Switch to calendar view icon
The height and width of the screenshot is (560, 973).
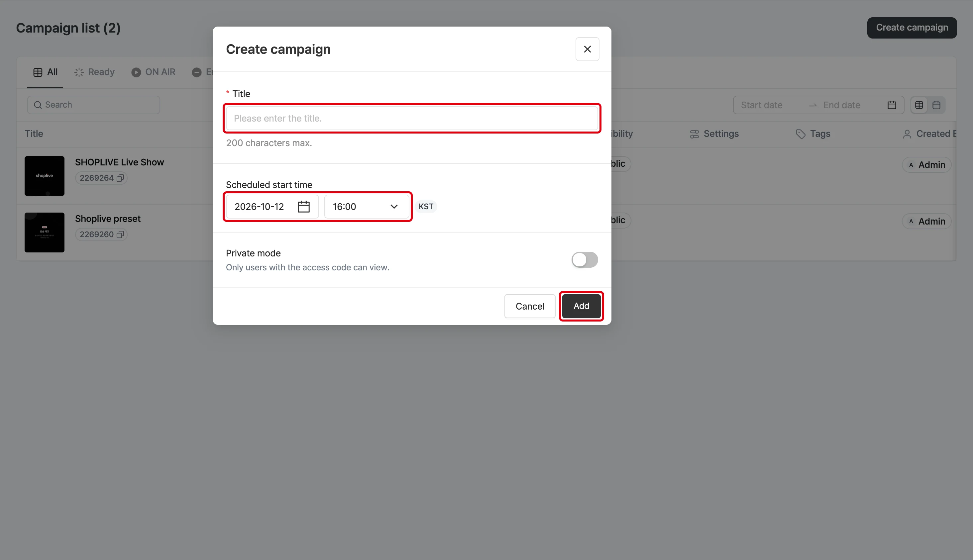coord(936,105)
